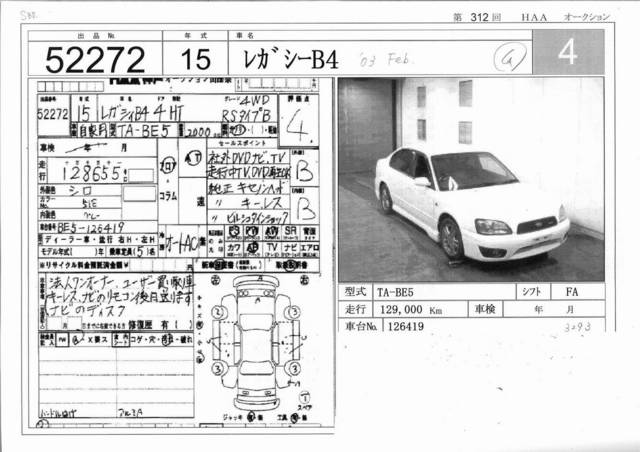Click the circled 1 above スペア

pyautogui.click(x=305, y=397)
